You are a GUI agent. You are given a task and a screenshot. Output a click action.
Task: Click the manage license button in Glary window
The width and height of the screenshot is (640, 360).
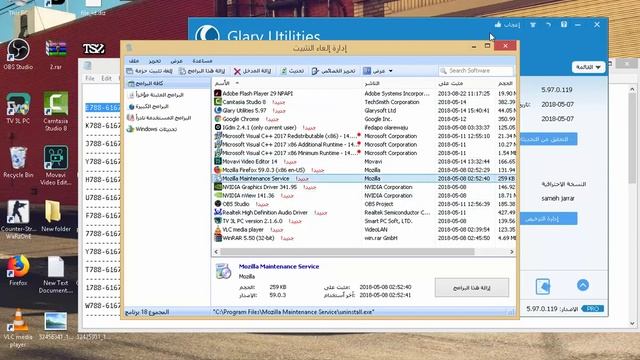[x=549, y=219]
